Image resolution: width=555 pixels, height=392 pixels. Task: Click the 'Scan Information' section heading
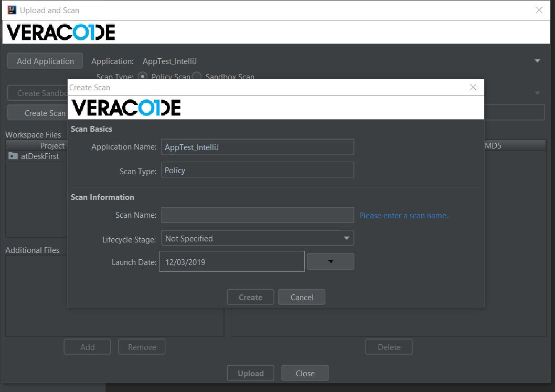pyautogui.click(x=102, y=197)
